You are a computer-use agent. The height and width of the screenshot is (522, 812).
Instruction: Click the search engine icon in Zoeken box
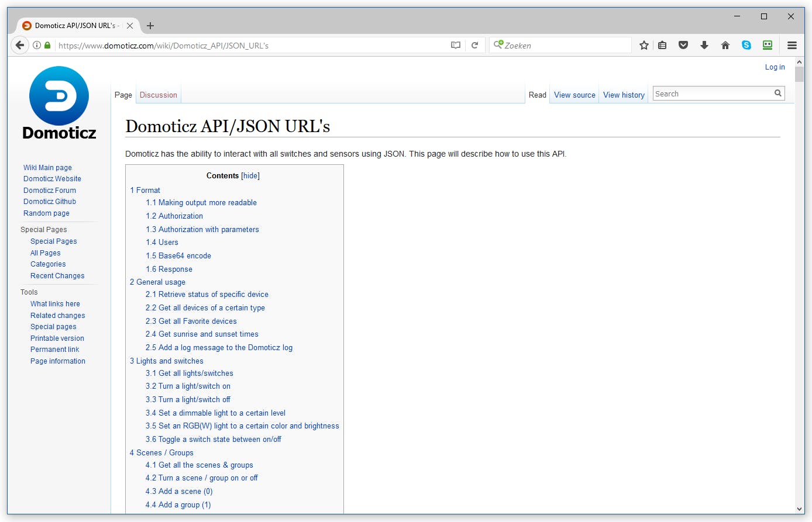[x=498, y=44]
